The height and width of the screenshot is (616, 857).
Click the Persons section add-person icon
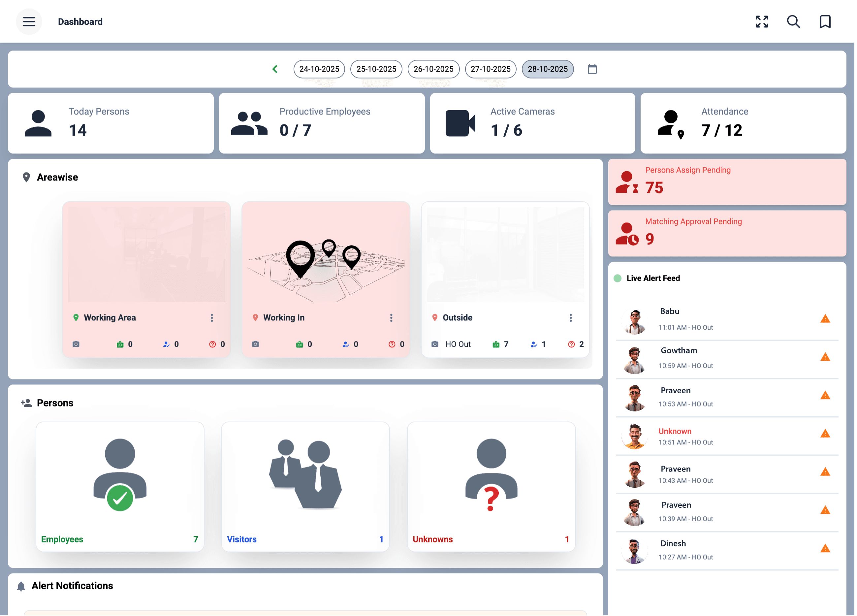click(26, 404)
